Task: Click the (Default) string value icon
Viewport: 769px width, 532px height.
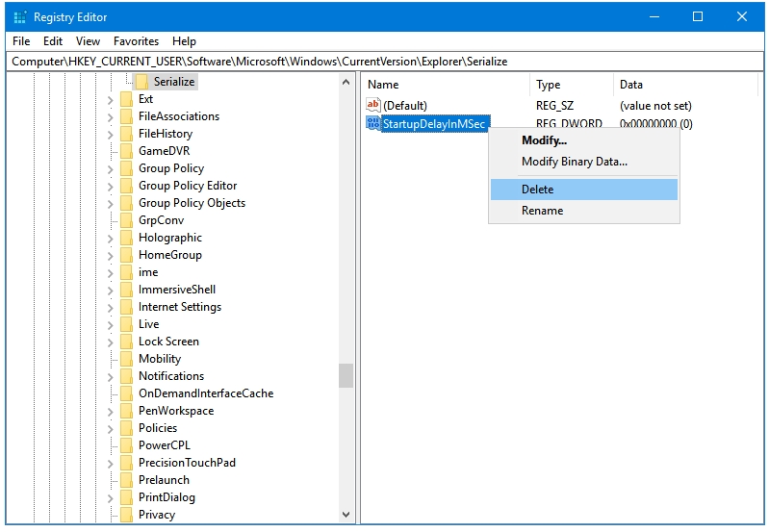Action: coord(373,105)
